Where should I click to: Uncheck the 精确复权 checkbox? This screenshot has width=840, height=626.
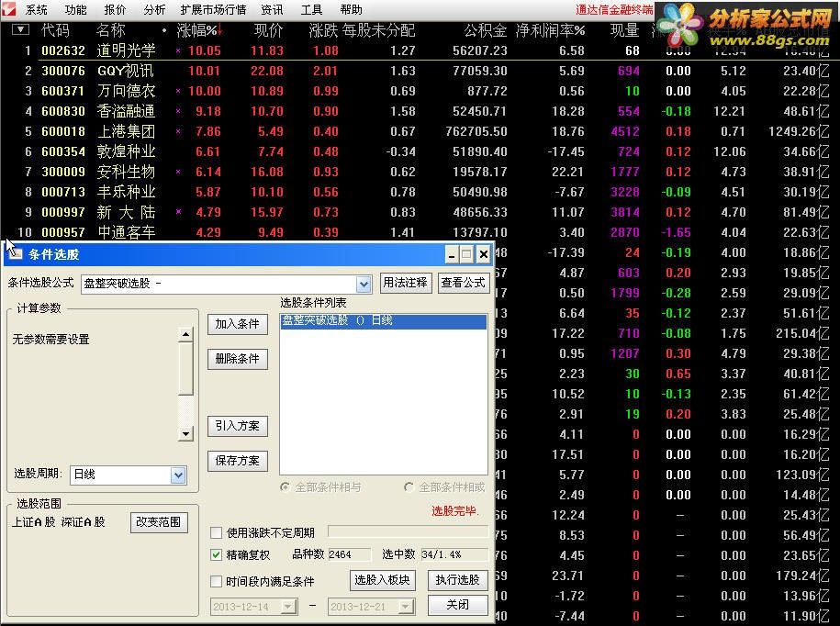click(x=217, y=554)
